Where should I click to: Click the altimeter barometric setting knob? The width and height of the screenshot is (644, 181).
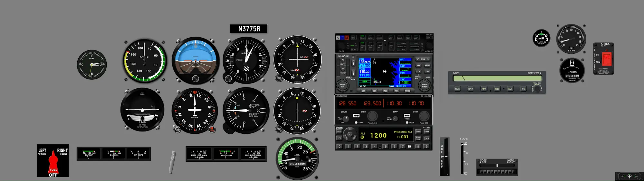click(x=228, y=79)
